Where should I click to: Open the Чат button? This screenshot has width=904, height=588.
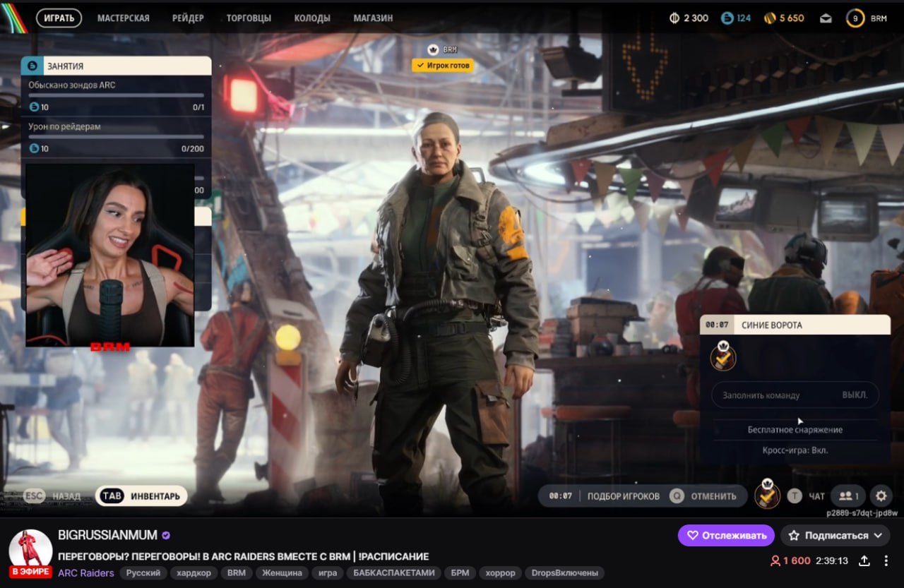click(x=816, y=496)
